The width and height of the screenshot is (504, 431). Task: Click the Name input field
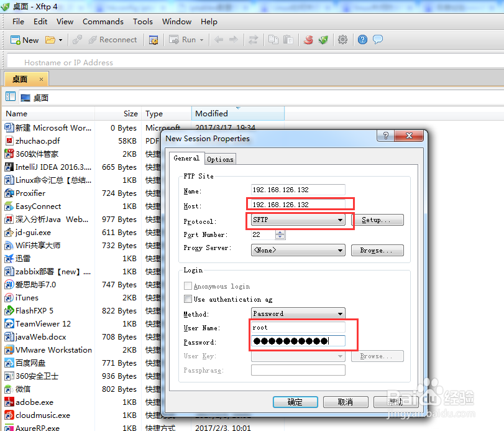298,190
